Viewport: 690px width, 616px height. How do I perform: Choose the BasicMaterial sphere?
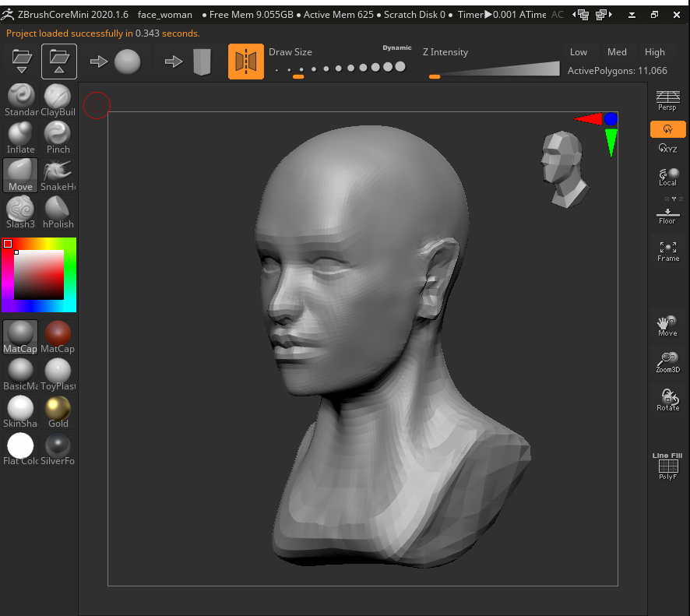point(21,374)
